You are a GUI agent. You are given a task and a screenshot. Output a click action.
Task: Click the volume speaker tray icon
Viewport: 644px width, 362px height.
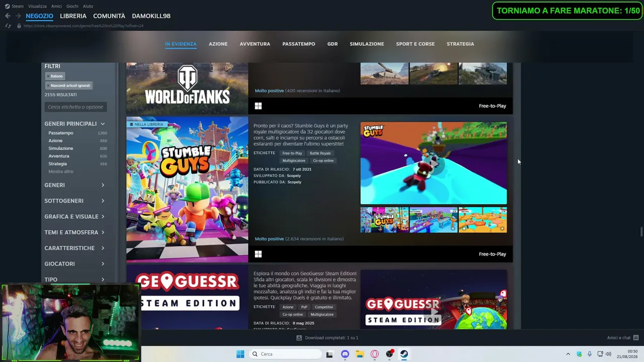coord(608,354)
